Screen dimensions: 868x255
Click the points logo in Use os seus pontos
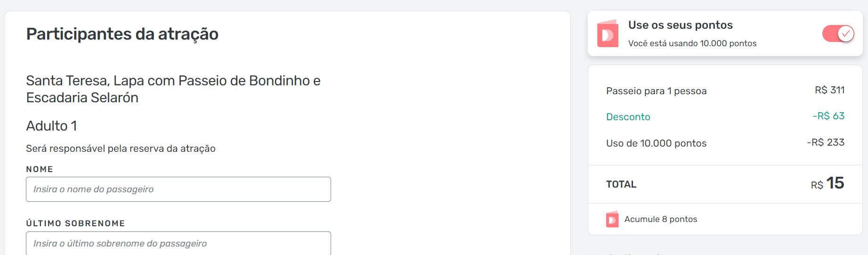coord(608,33)
